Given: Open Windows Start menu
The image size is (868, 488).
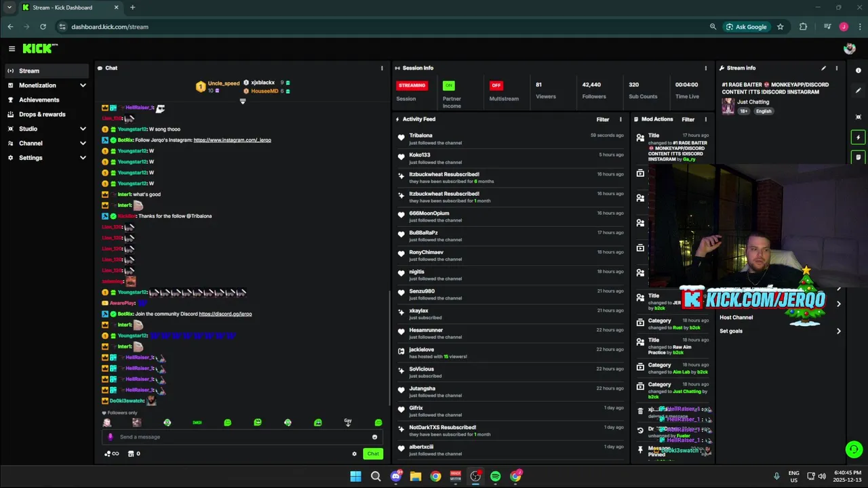Looking at the screenshot, I should (355, 476).
